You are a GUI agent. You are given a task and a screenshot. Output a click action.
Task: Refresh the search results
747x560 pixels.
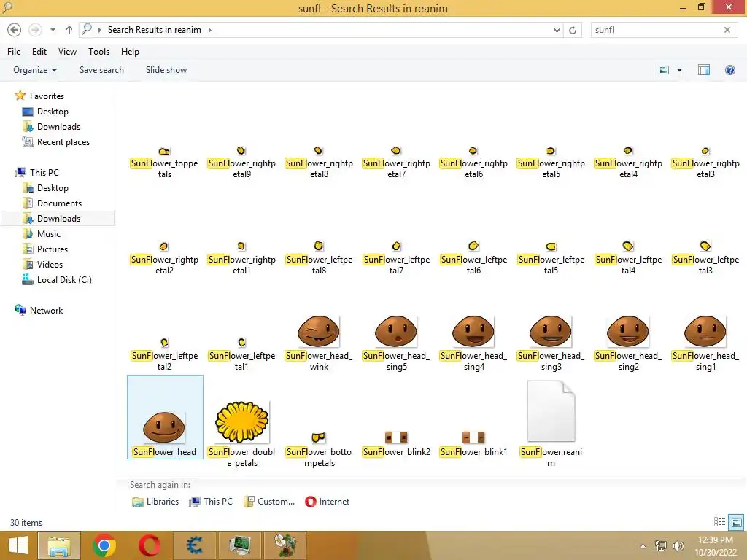pyautogui.click(x=573, y=30)
